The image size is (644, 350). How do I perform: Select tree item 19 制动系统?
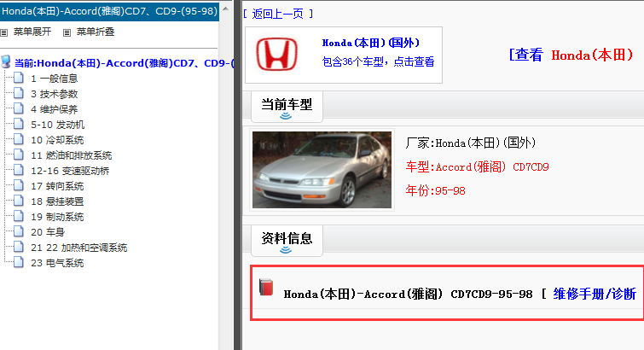(x=57, y=217)
